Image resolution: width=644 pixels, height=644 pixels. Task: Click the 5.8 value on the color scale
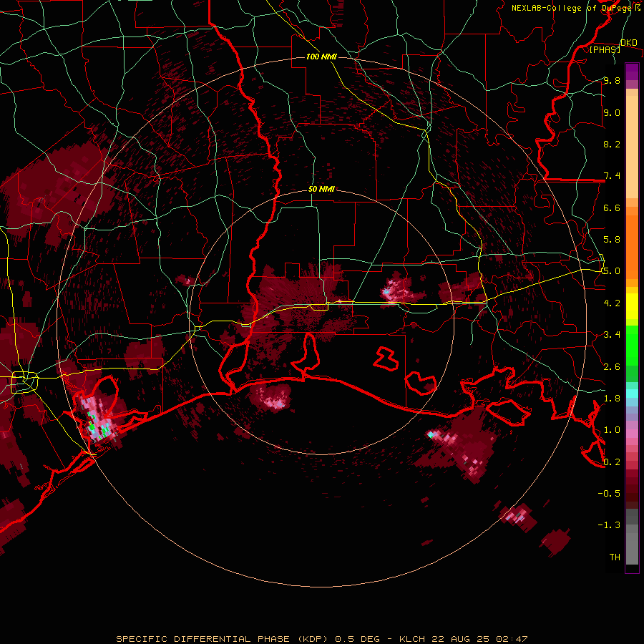coord(612,240)
